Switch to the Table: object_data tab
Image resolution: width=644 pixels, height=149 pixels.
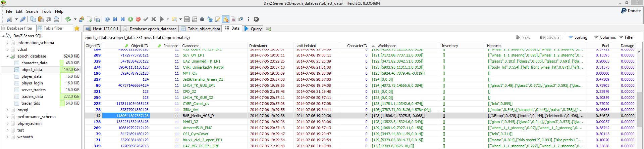click(x=200, y=29)
